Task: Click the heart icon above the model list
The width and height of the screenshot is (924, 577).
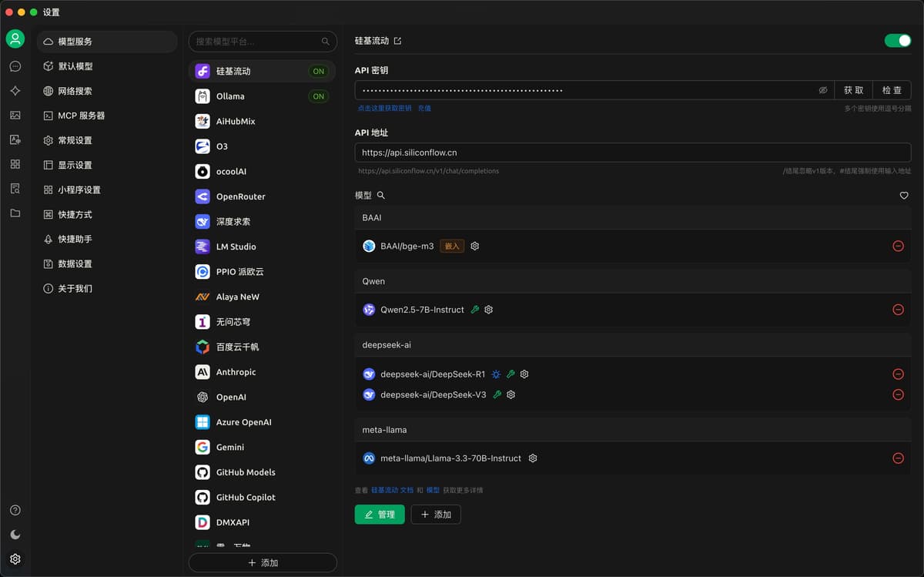Action: coord(904,196)
